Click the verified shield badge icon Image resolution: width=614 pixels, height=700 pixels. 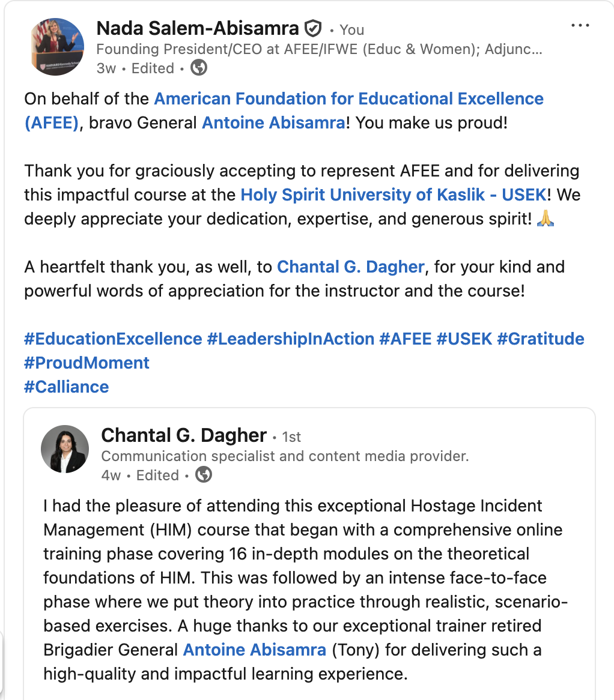[313, 29]
